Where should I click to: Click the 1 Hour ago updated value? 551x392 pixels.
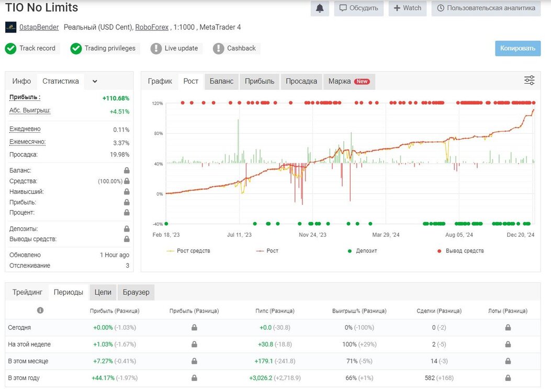pos(115,255)
